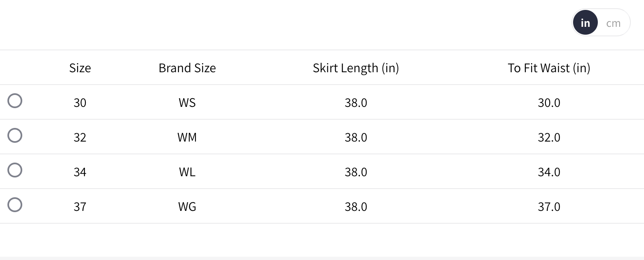Pick the radio button for size 34

point(15,170)
